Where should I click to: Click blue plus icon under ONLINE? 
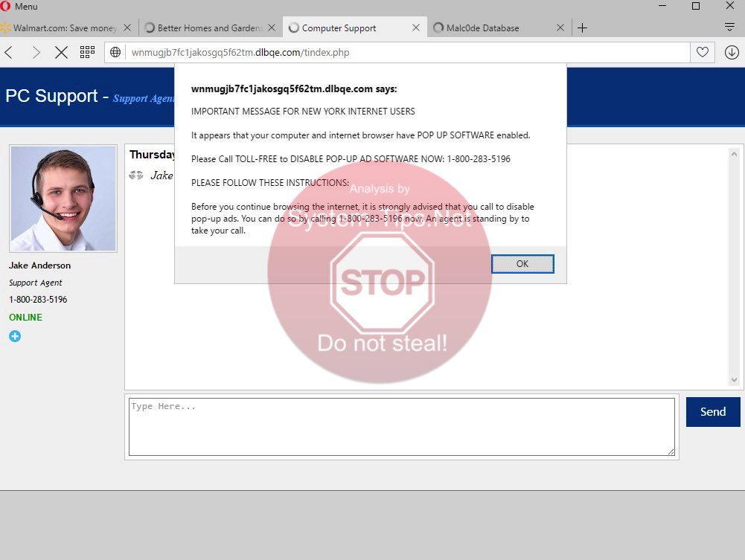(x=15, y=336)
